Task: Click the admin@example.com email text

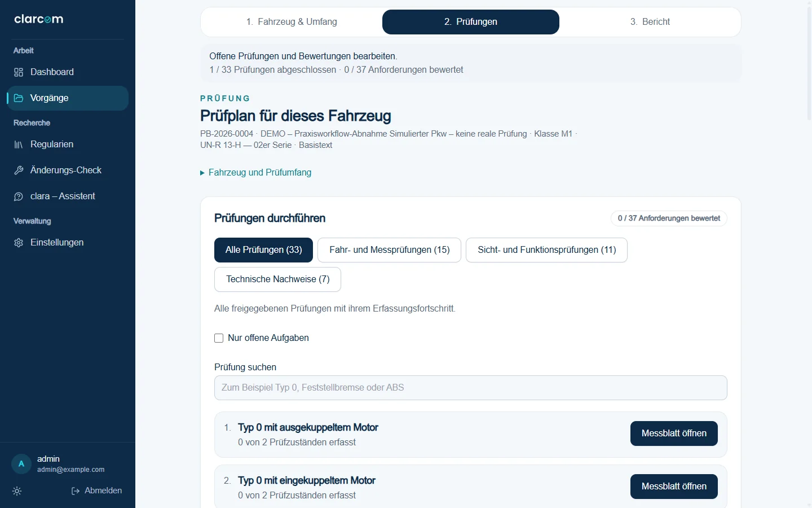Action: [x=71, y=470]
